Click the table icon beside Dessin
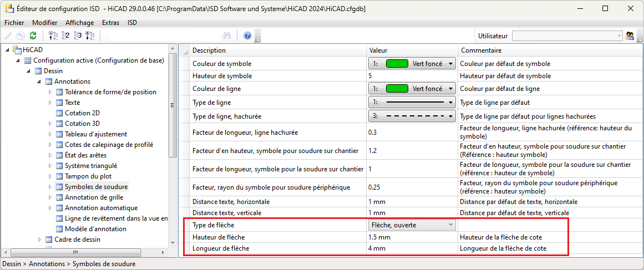Viewport: 644px width, 270px height. point(38,71)
